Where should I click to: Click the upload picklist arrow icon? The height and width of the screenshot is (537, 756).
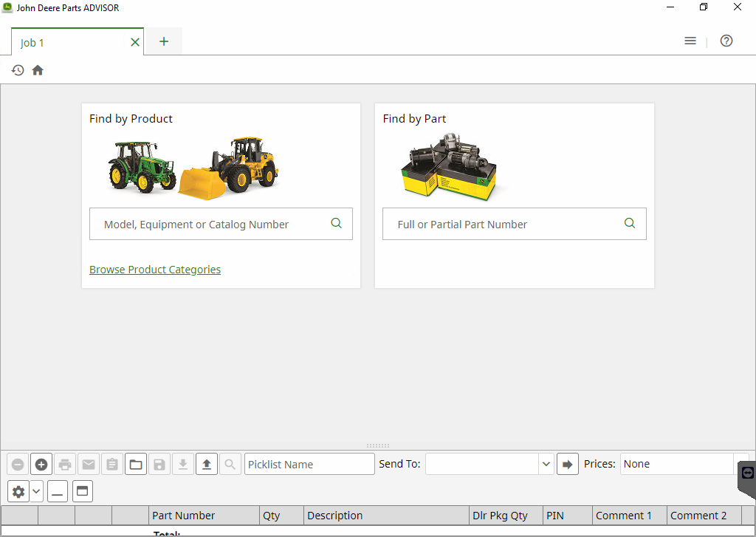(x=207, y=465)
